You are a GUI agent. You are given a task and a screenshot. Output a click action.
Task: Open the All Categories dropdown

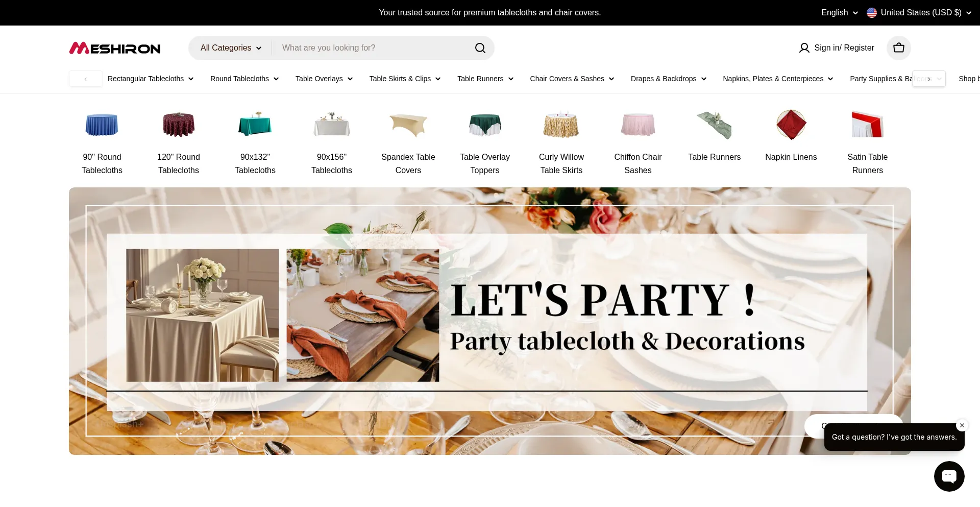(x=231, y=48)
